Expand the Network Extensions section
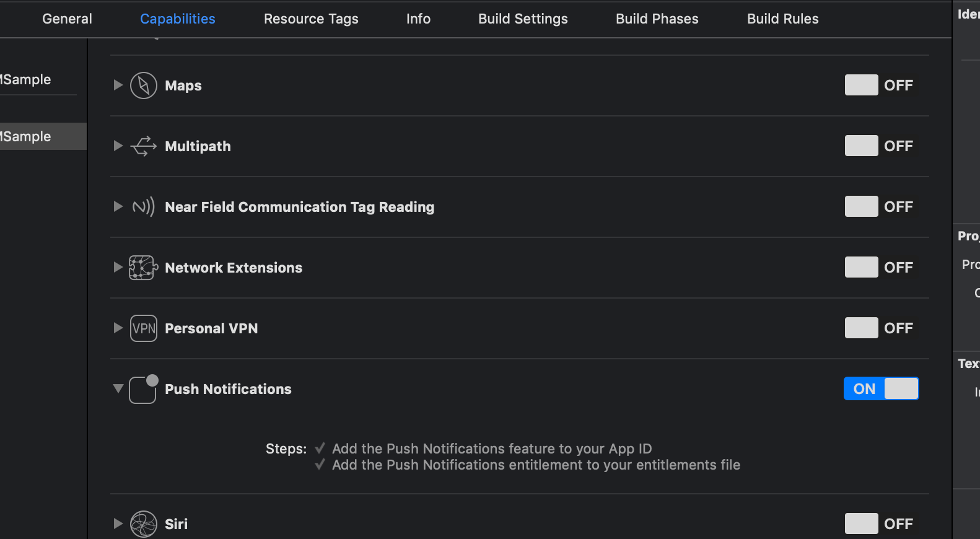Image resolution: width=980 pixels, height=539 pixels. 118,268
